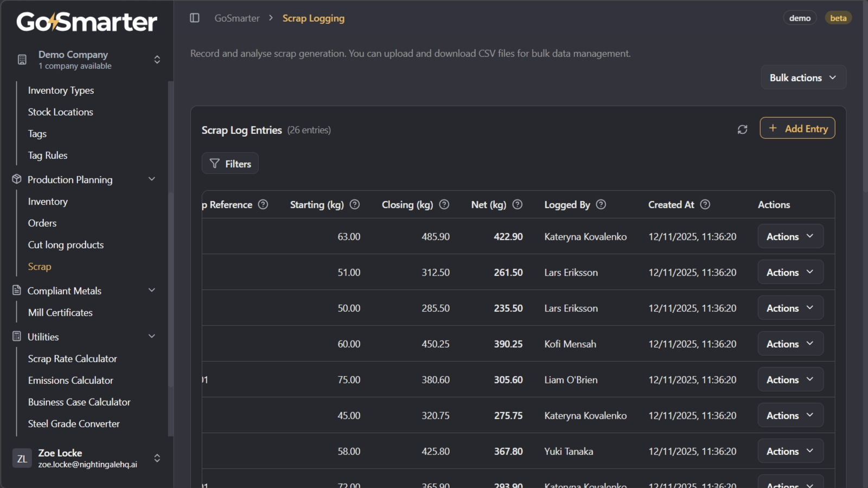868x488 pixels.
Task: Click the help icon beside Starting (kg)
Action: 355,204
